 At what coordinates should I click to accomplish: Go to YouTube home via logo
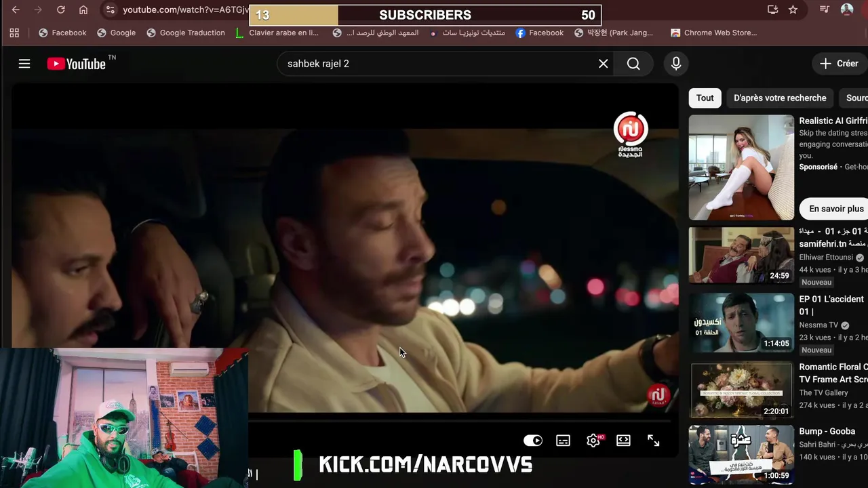tap(76, 64)
